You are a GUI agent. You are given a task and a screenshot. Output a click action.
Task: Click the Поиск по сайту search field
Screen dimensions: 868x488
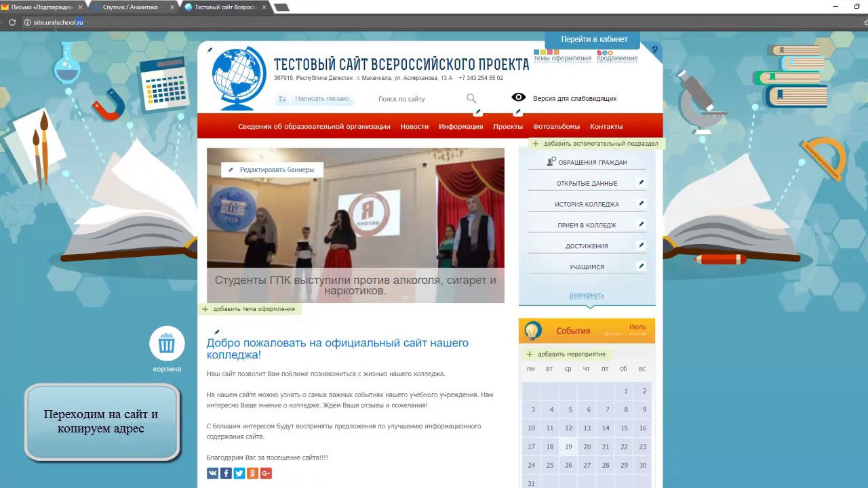tap(419, 99)
